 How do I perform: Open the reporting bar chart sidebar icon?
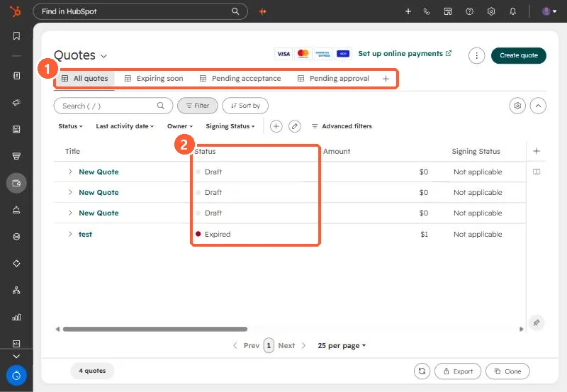(16, 317)
